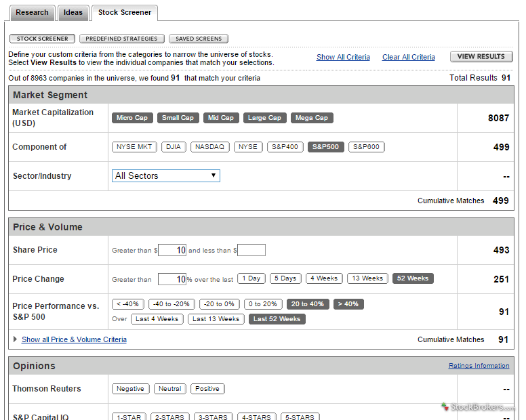Open the All Sectors dropdown
This screenshot has width=526, height=420.
(x=165, y=175)
